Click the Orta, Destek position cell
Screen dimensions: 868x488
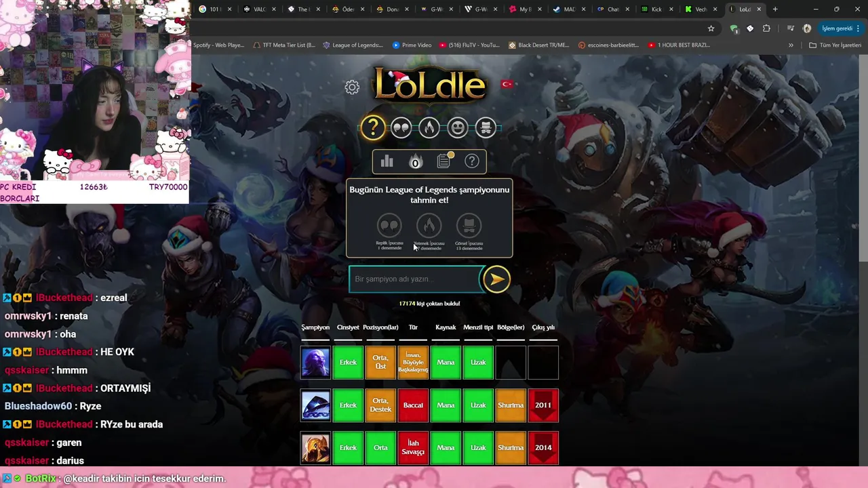380,405
